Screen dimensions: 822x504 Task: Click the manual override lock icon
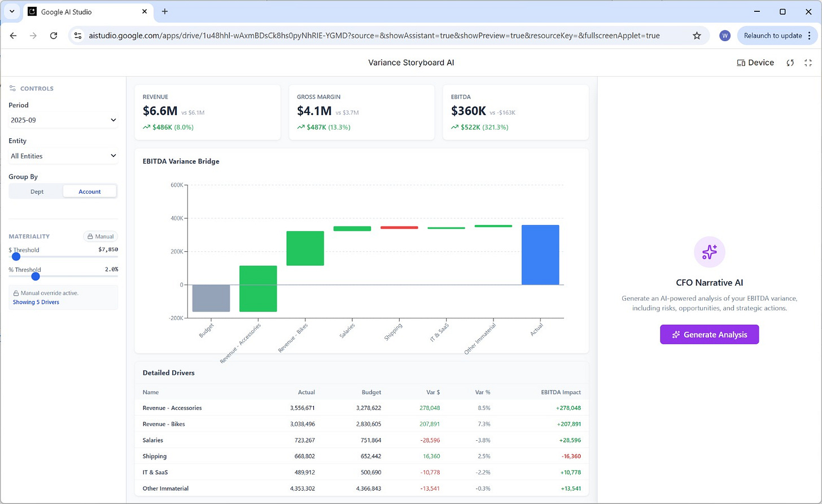pos(16,293)
